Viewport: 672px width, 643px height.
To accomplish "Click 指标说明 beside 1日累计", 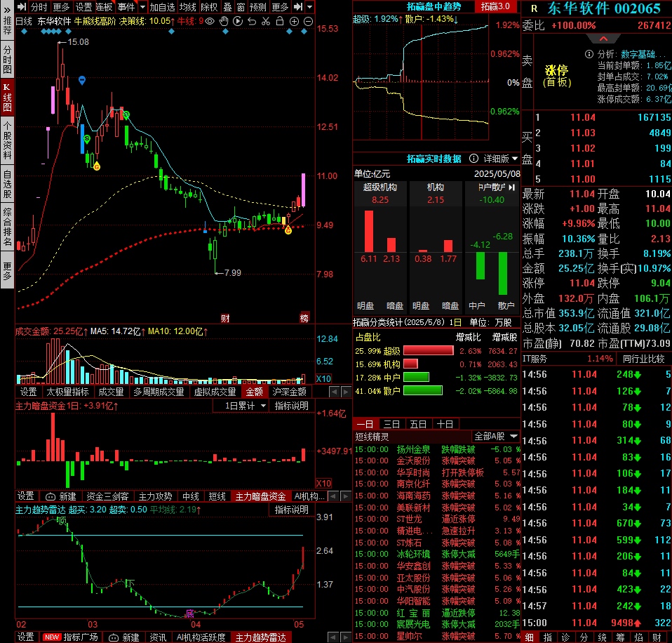I will [291, 406].
